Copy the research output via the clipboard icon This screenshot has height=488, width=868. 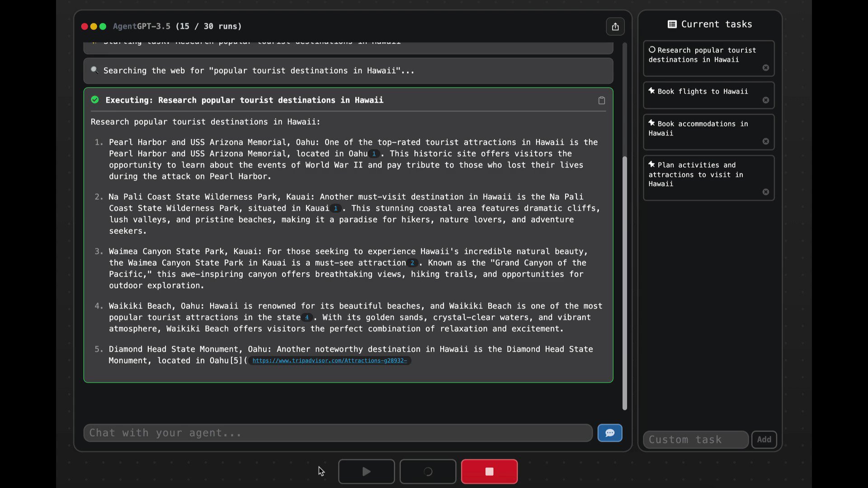click(x=601, y=100)
